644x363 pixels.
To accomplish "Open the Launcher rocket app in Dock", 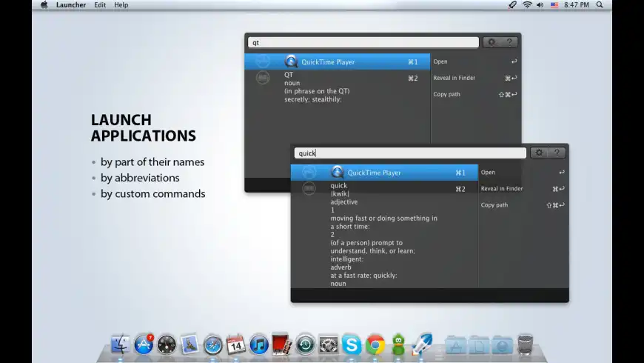I will click(422, 344).
